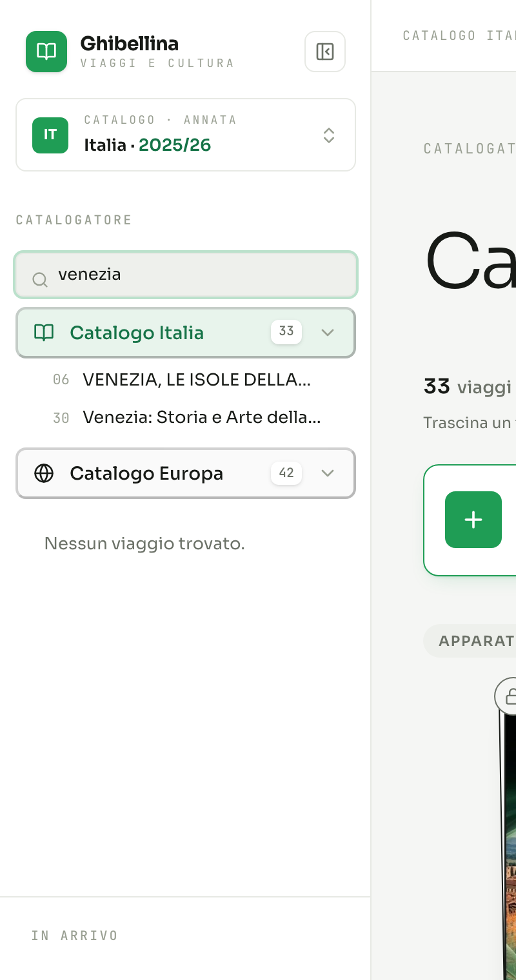Focus the venezia search field
The height and width of the screenshot is (980, 516).
(186, 275)
